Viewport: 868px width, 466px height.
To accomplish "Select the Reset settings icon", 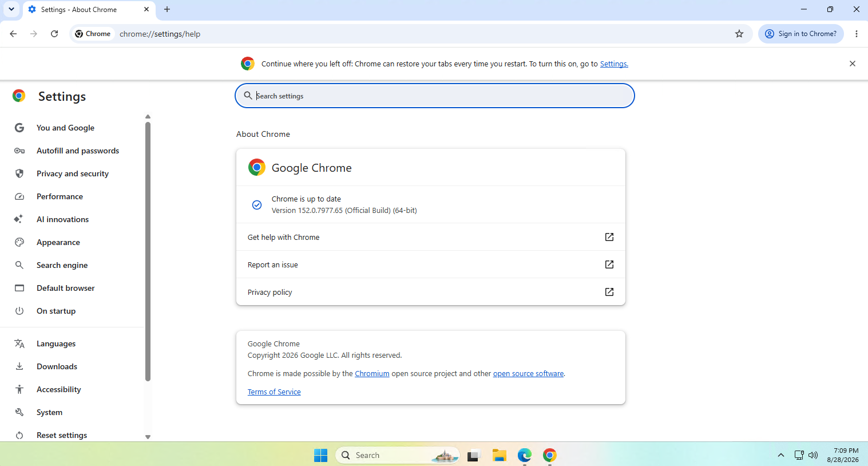I will point(19,435).
